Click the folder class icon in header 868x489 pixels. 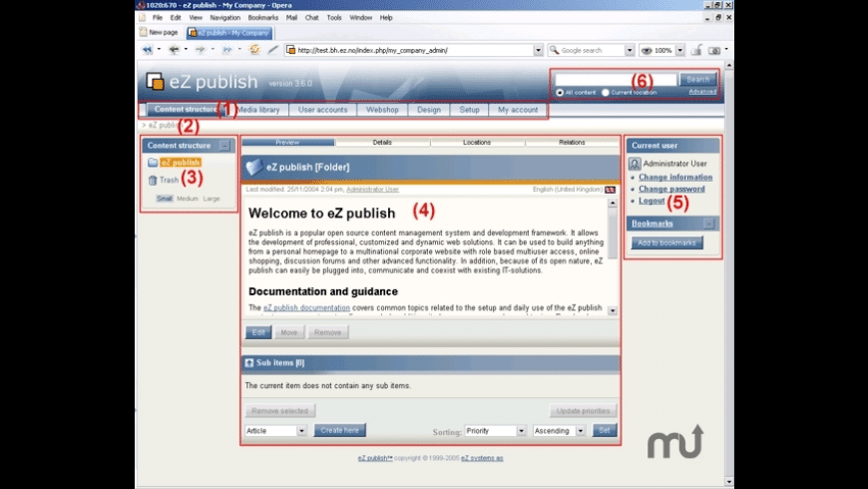254,167
